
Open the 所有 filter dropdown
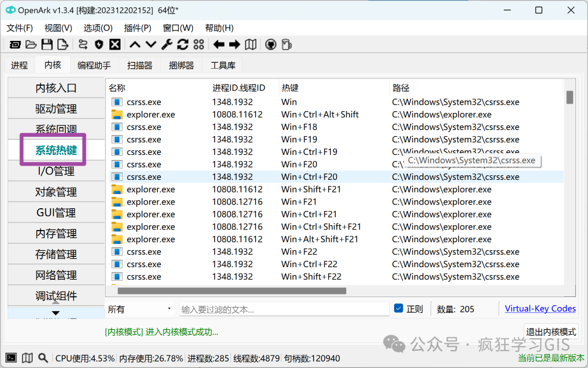[139, 308]
